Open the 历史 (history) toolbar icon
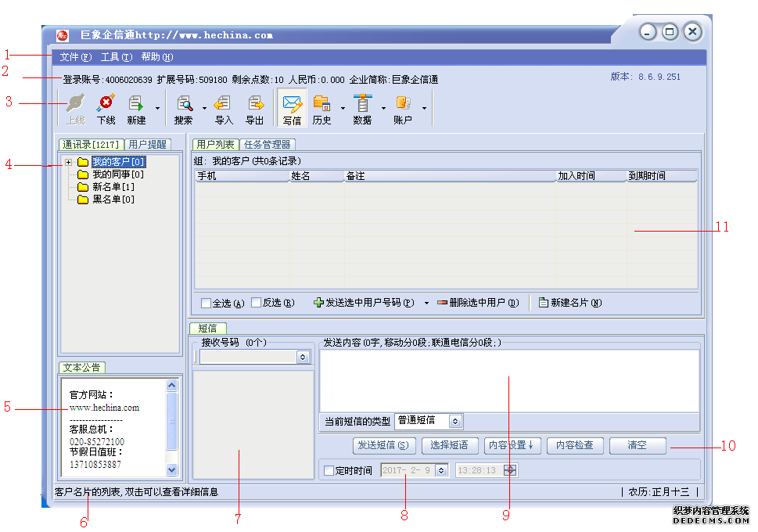The height and width of the screenshot is (532, 758). click(322, 108)
